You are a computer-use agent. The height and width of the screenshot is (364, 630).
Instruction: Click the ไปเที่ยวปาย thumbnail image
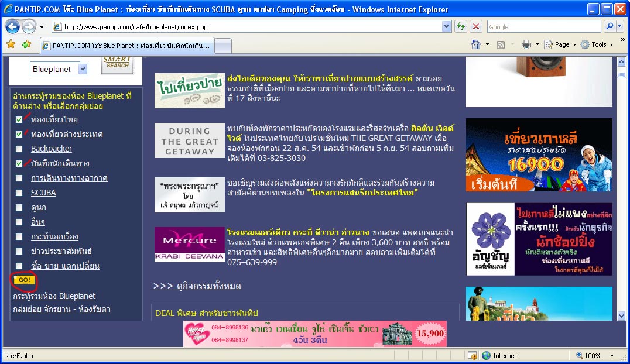[x=190, y=90]
